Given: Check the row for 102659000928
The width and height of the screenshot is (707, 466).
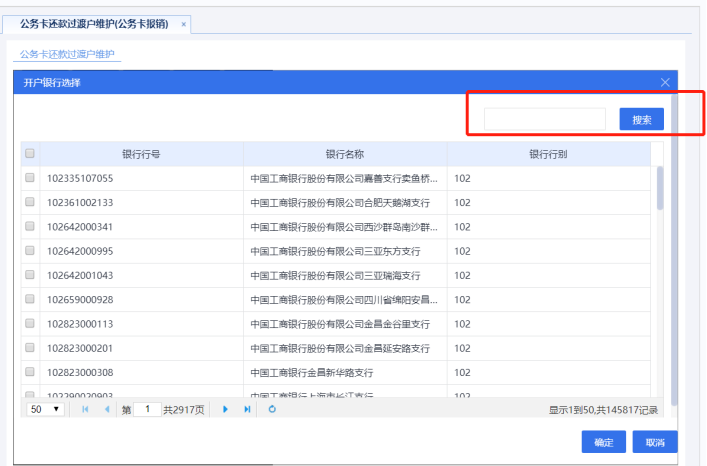Looking at the screenshot, I should 30,299.
